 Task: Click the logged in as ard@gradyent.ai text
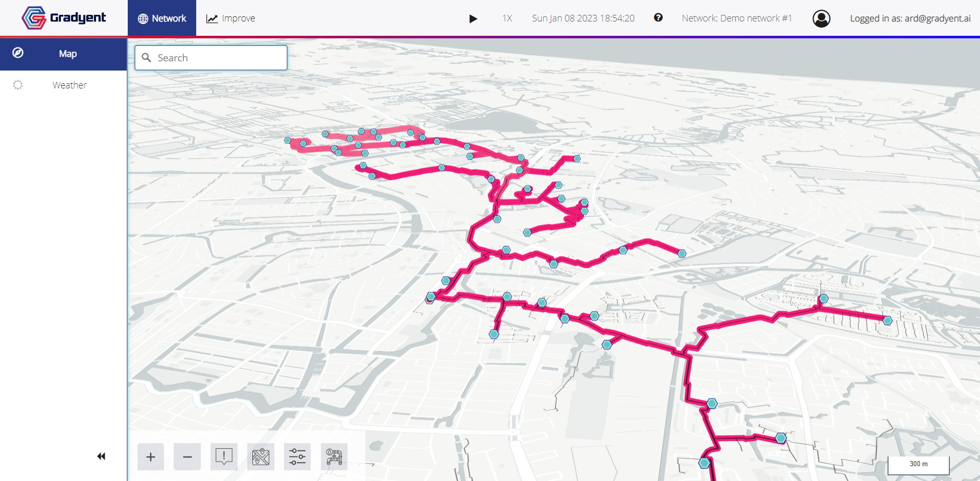(x=910, y=18)
